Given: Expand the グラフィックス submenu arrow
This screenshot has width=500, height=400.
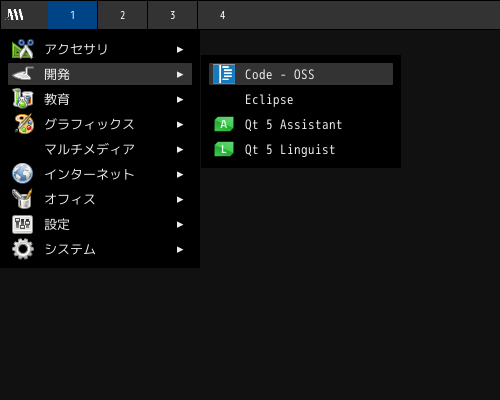Looking at the screenshot, I should pyautogui.click(x=180, y=125).
